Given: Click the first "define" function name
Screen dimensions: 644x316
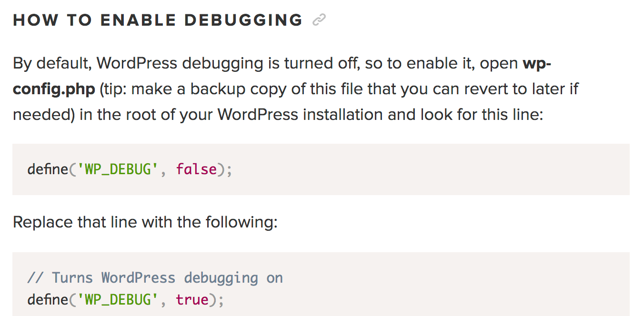Looking at the screenshot, I should coord(48,169).
